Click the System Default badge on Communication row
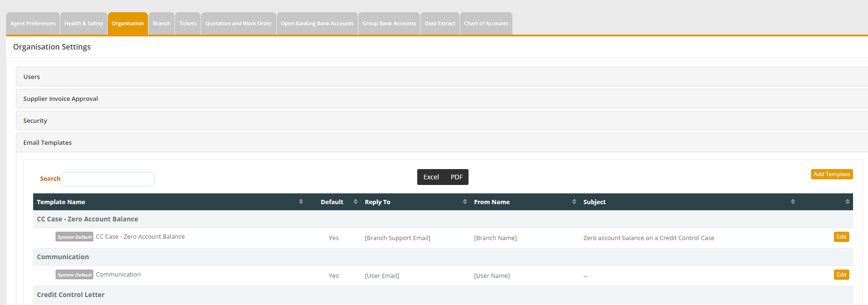The width and height of the screenshot is (868, 305). click(75, 275)
